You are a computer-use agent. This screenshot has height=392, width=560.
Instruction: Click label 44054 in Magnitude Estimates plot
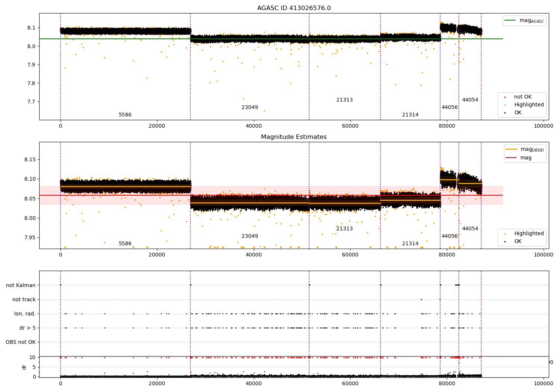tap(470, 229)
